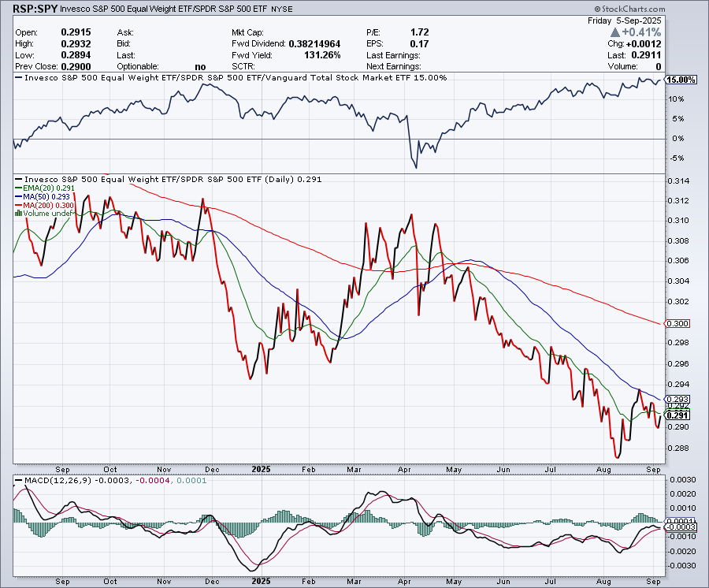
Task: Select the Prev Close value 0.2900
Action: pyautogui.click(x=76, y=66)
